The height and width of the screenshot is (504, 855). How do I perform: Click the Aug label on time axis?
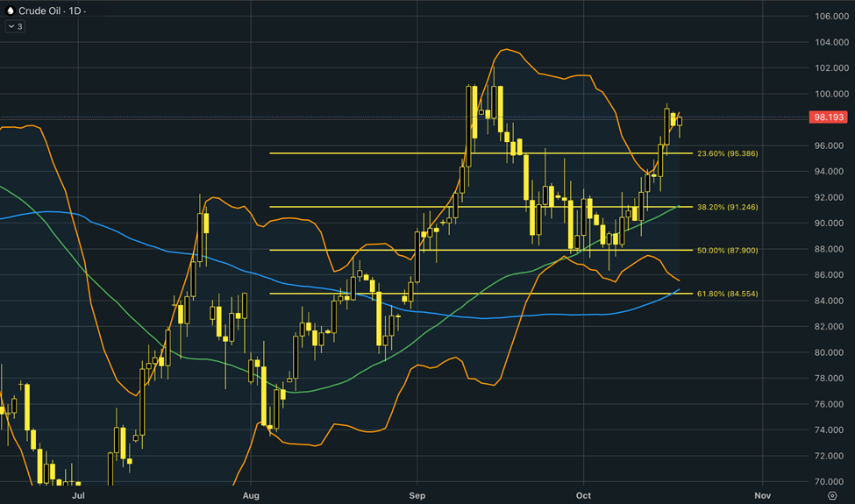(251, 495)
